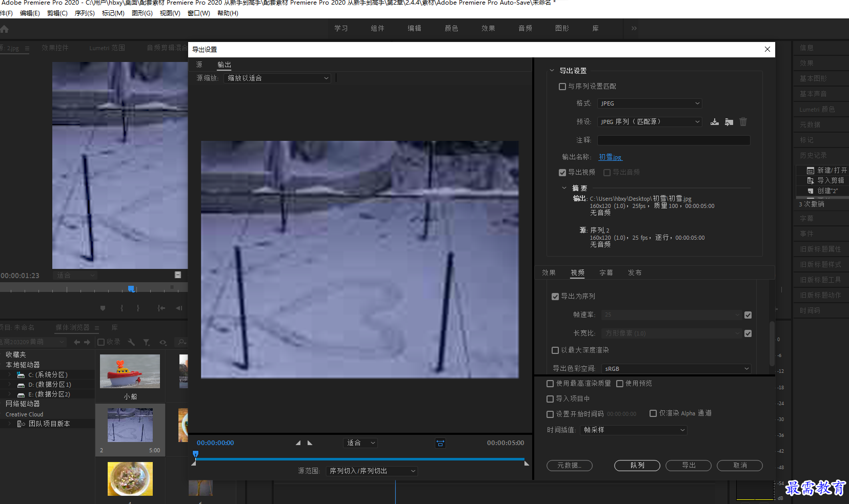This screenshot has width=849, height=504.
Task: Click the import preset icon
Action: tap(729, 122)
